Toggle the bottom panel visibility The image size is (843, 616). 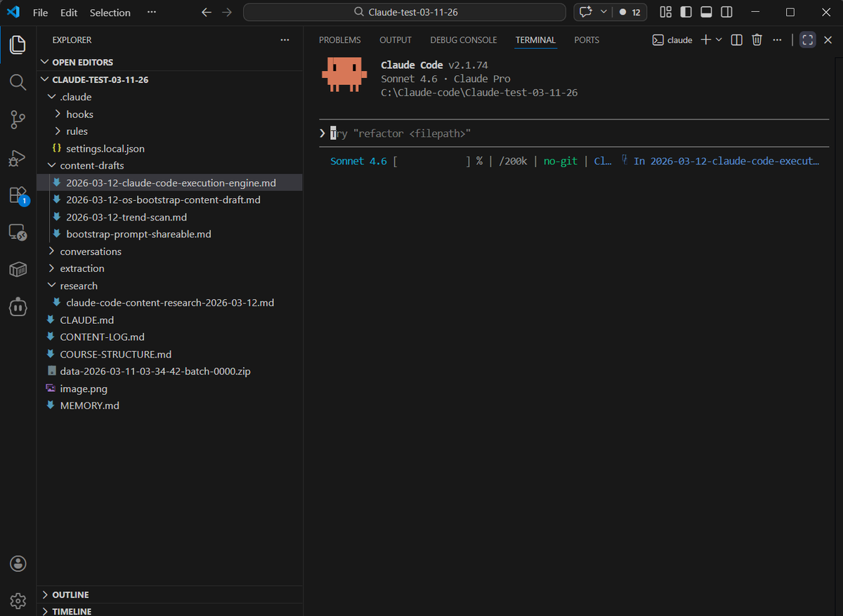(706, 12)
